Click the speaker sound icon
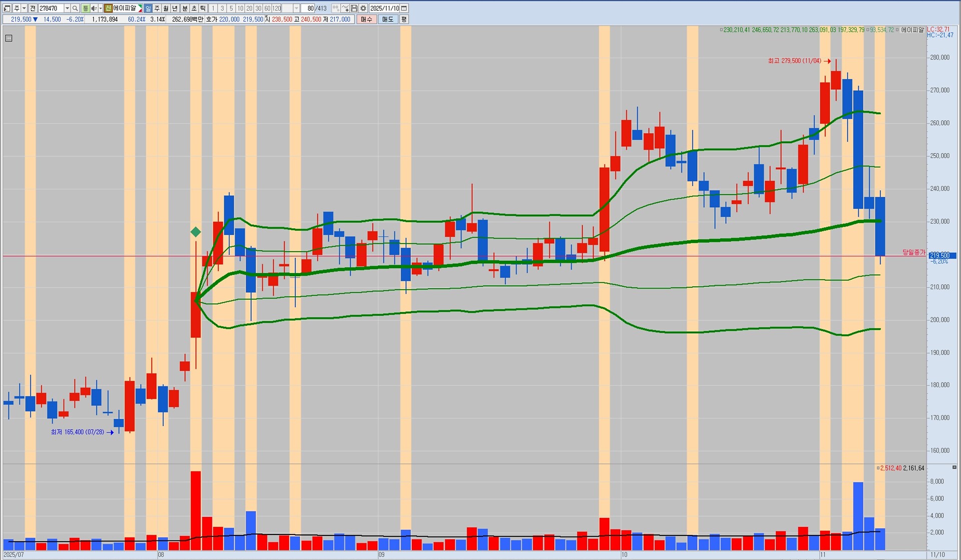This screenshot has width=961, height=560. [x=94, y=9]
